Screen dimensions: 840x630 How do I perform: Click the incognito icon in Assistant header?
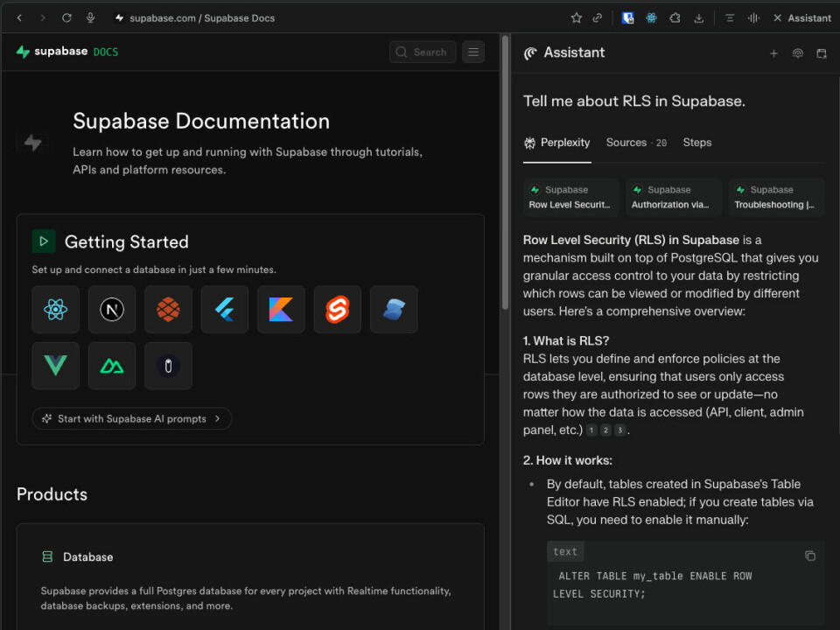click(x=798, y=53)
